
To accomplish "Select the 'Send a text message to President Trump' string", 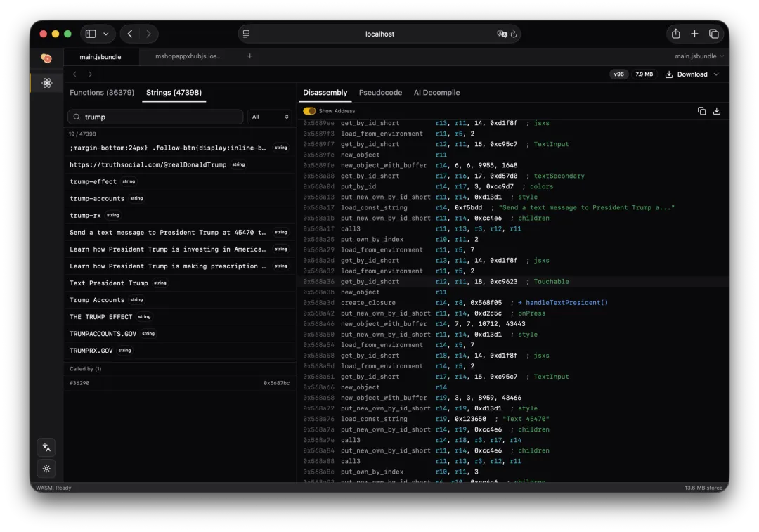I will (x=180, y=233).
